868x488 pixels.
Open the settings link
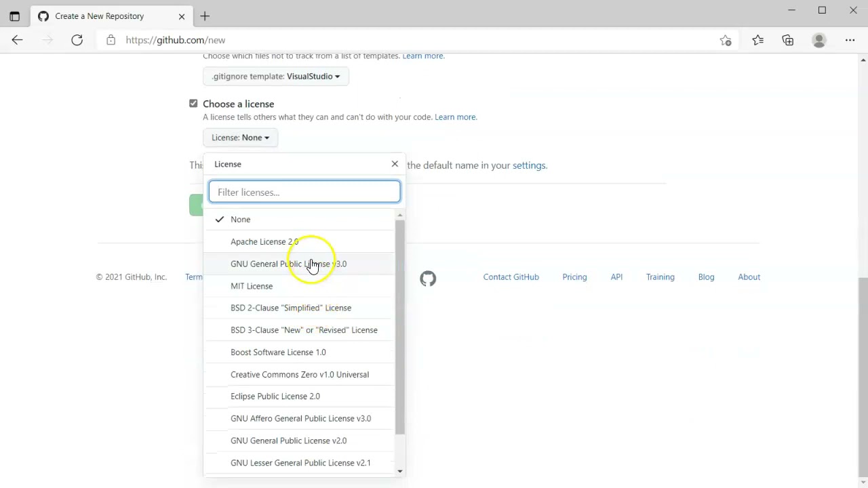point(529,165)
